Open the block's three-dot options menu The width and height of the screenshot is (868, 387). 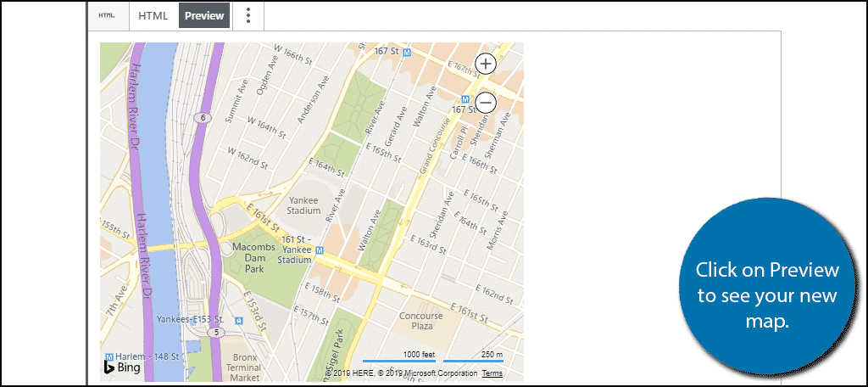[248, 15]
